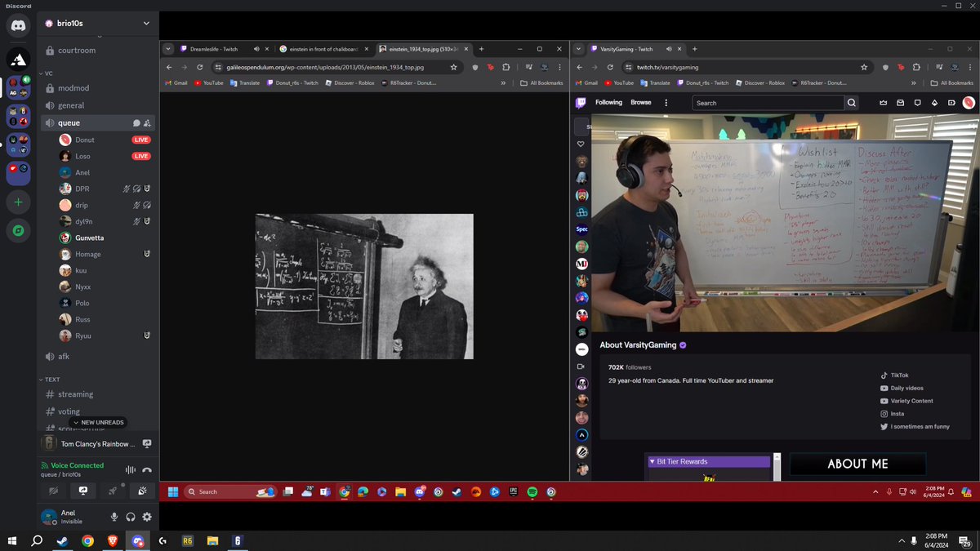Open new tab in Twitch window
The height and width of the screenshot is (551, 980).
coord(694,49)
